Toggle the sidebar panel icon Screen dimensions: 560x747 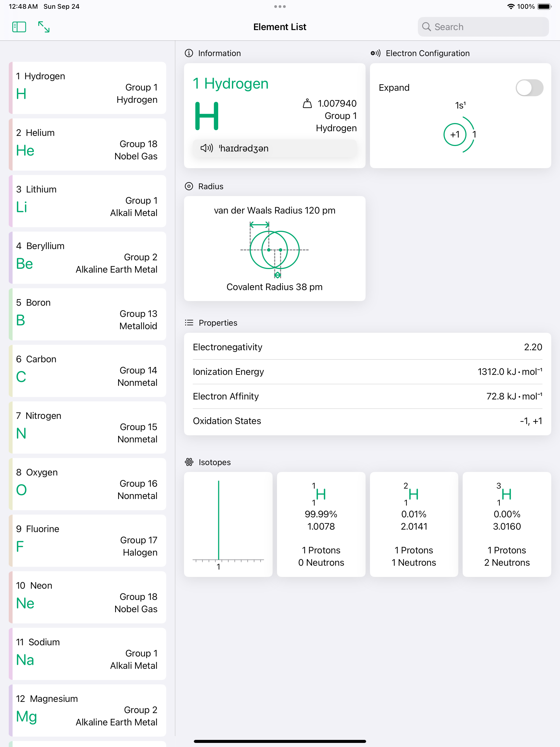point(19,27)
